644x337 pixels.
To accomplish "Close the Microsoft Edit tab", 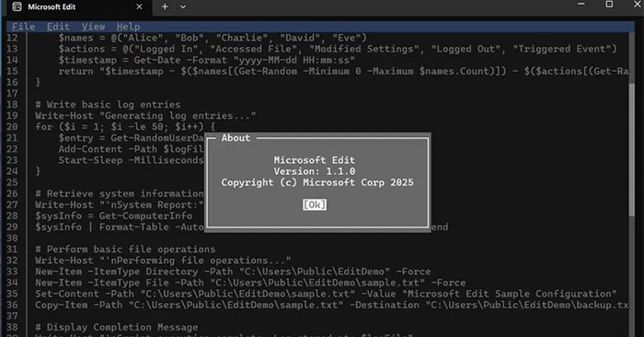I will point(139,6).
